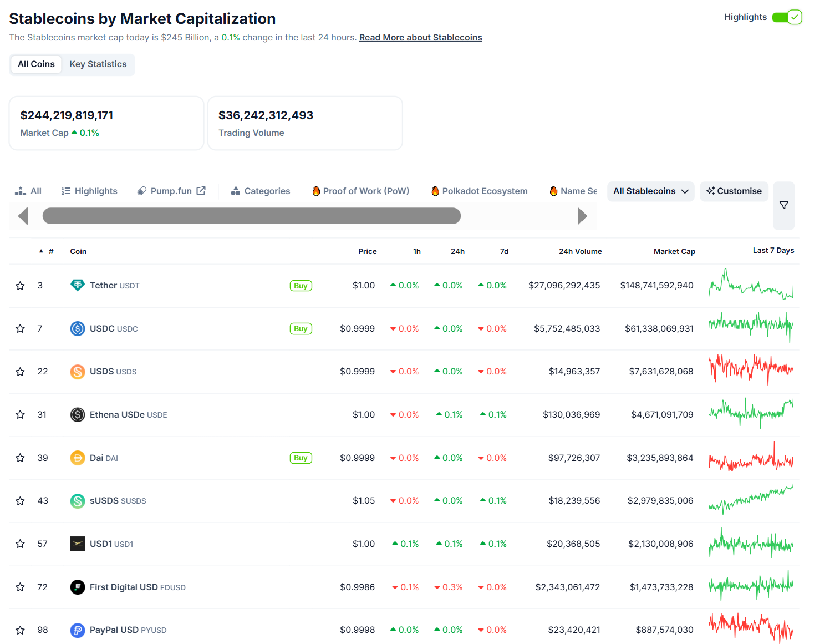Open the USD1 coin logo
The height and width of the screenshot is (644, 840).
click(x=78, y=544)
